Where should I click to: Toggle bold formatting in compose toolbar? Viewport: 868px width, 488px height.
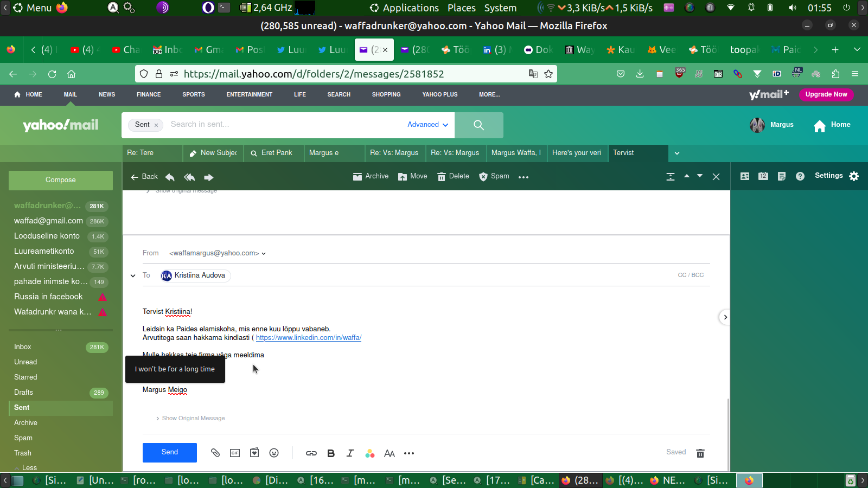tap(331, 453)
